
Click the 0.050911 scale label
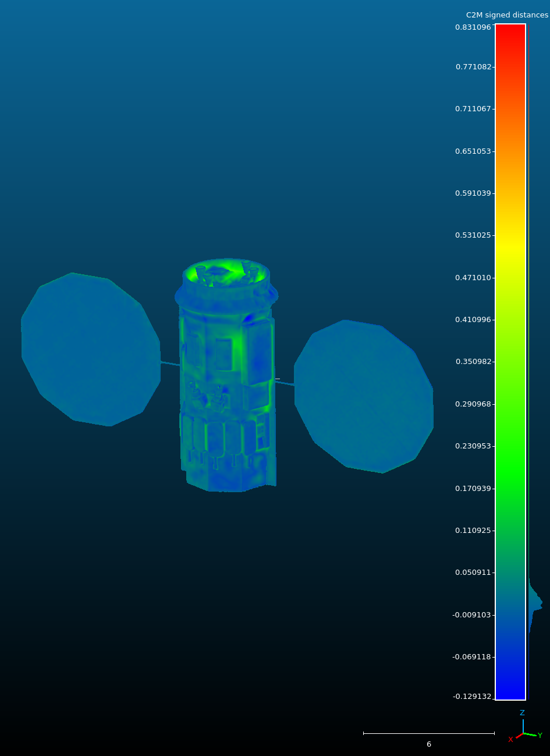pyautogui.click(x=473, y=573)
